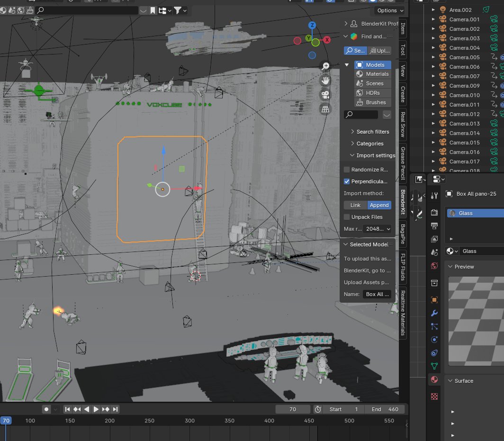Open the Options dropdown in viewport header

[390, 10]
